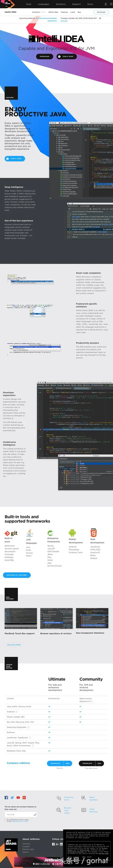Click the outlined Download button in header
113x868 pixels.
[101, 12]
